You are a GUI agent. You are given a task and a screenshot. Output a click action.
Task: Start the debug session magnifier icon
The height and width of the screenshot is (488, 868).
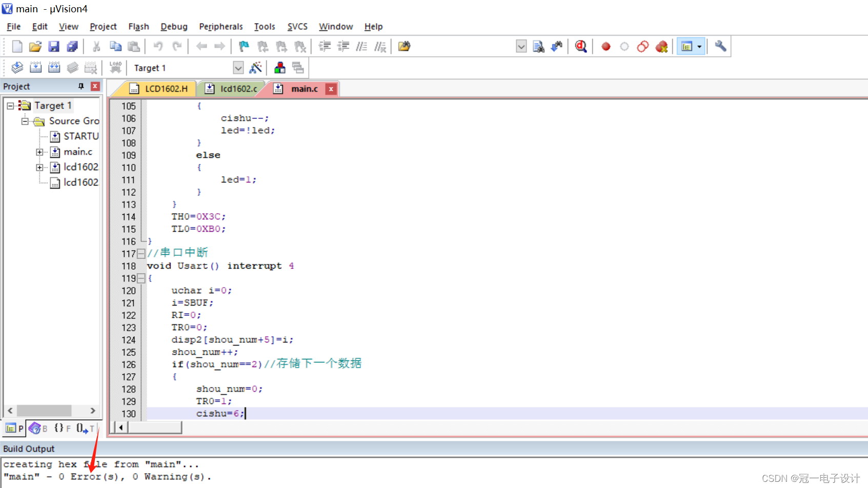(x=581, y=47)
